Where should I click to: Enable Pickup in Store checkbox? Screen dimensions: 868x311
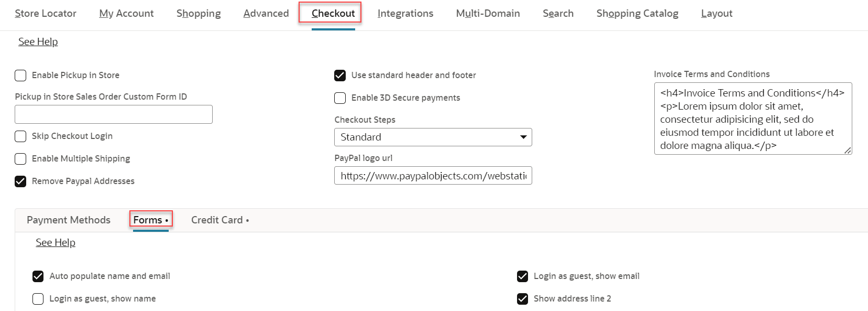point(20,76)
